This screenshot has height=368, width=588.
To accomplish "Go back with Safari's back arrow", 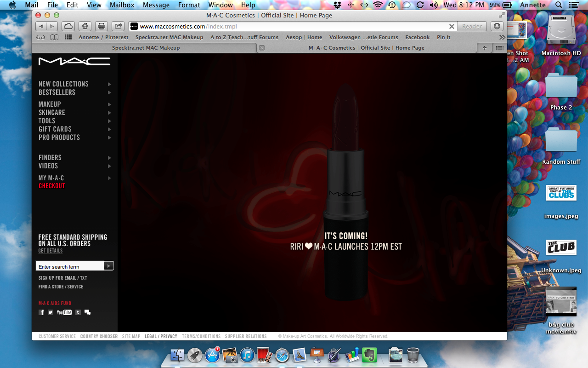I will [x=41, y=26].
